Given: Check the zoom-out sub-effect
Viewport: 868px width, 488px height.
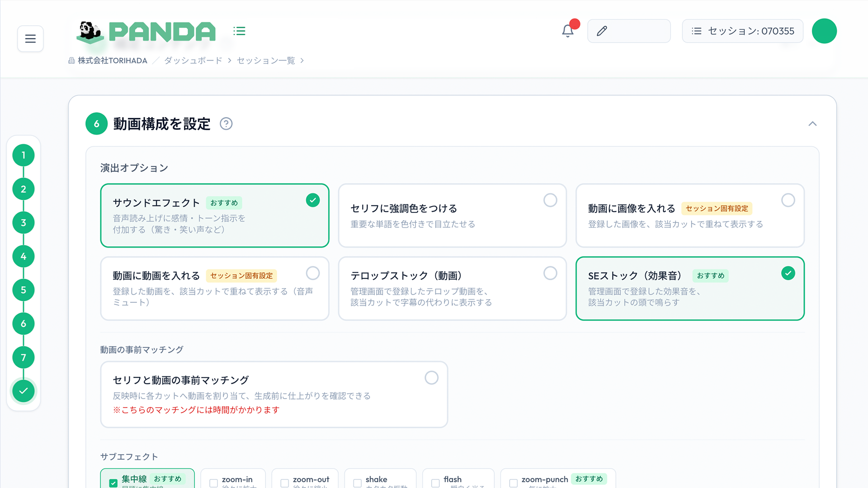Looking at the screenshot, I should pyautogui.click(x=285, y=483).
